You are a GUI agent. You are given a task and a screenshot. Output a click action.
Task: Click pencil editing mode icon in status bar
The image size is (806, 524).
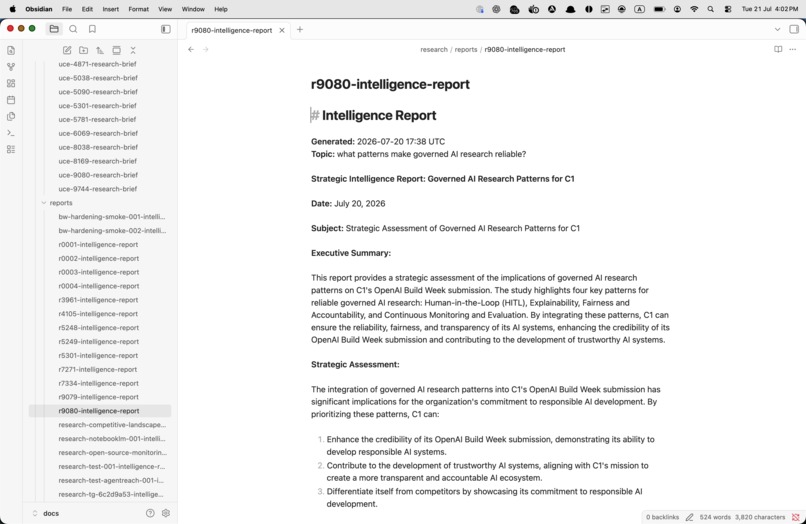tap(689, 517)
